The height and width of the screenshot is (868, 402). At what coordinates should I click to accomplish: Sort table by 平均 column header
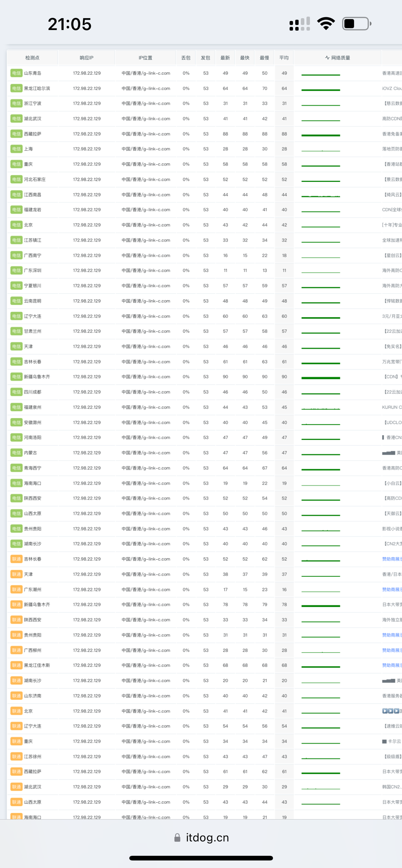(x=284, y=58)
